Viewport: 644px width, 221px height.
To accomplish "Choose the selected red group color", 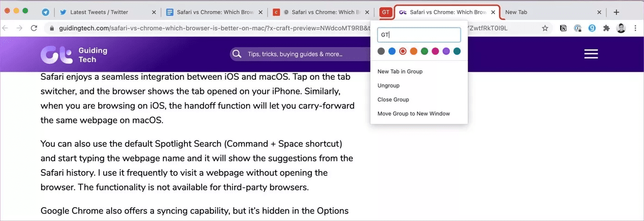I will point(403,51).
